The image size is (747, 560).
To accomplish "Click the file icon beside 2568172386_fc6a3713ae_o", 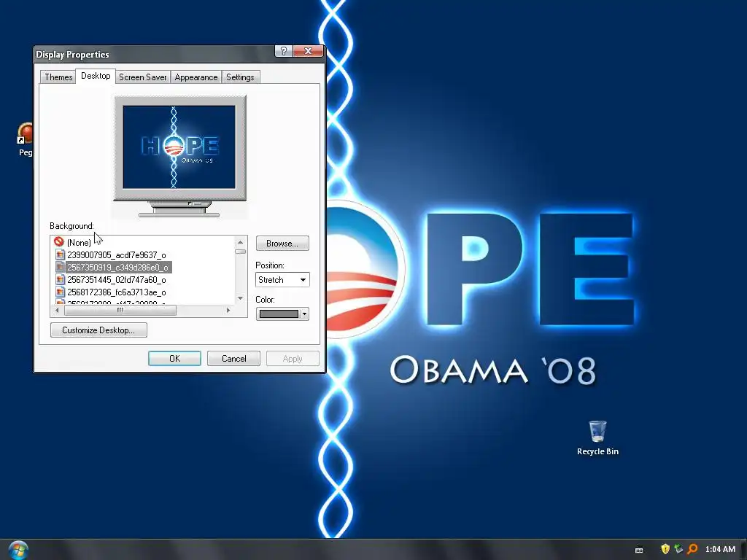I will coord(60,292).
